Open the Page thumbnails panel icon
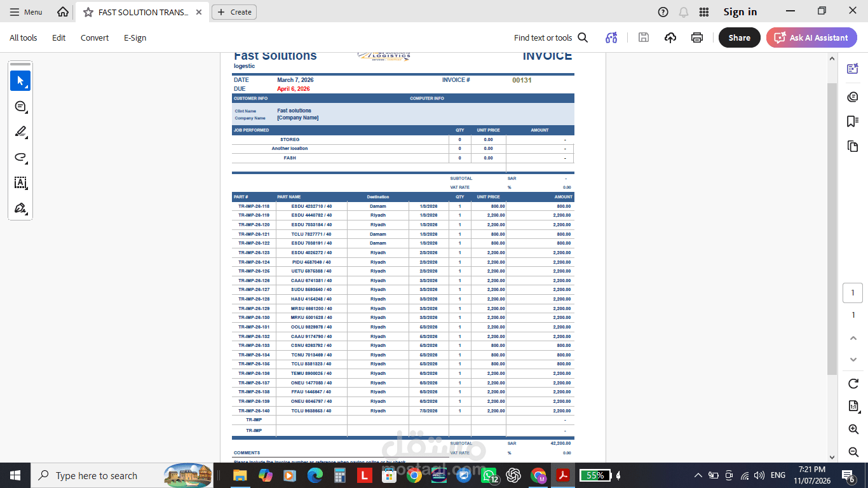This screenshot has height=488, width=868. (x=853, y=146)
